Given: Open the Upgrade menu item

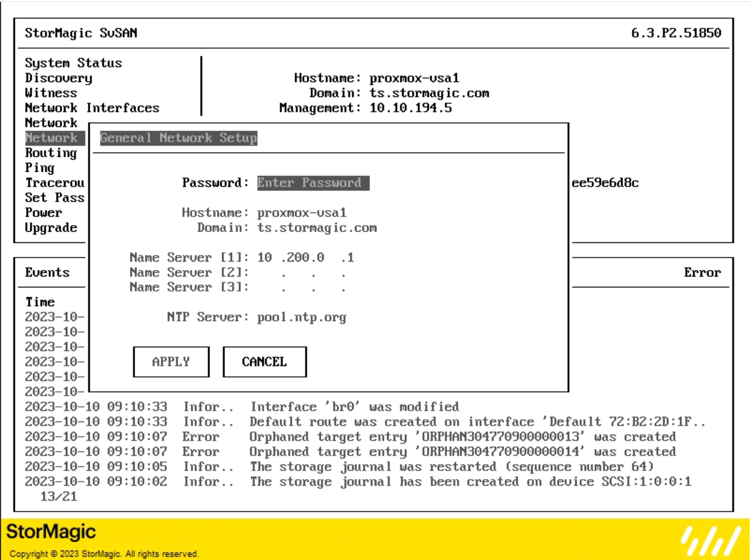Looking at the screenshot, I should point(51,228).
